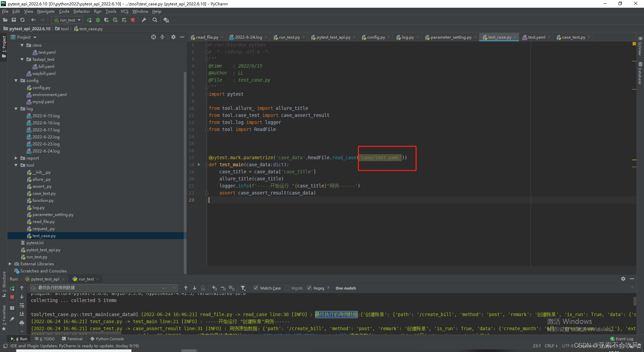Collapse the tool folder
The image size is (644, 352).
pyautogui.click(x=16, y=165)
